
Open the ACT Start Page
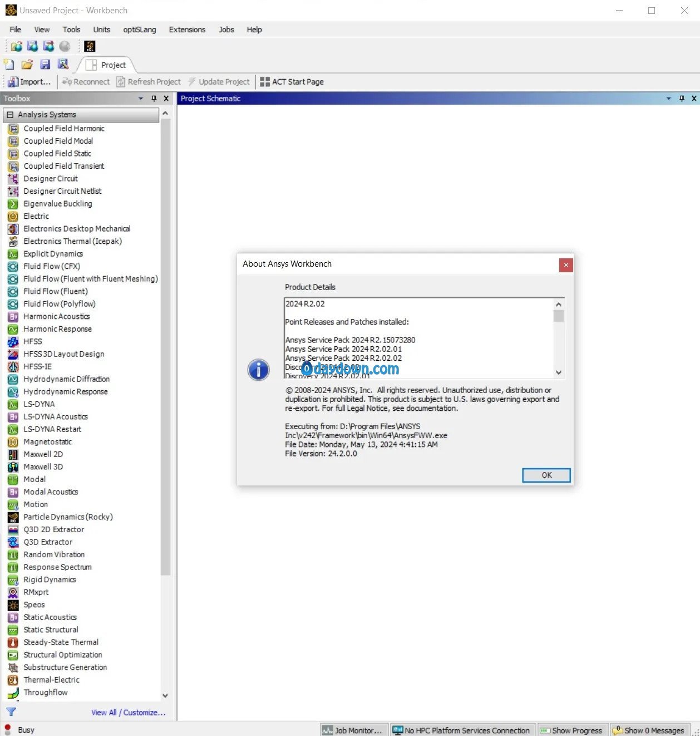tap(292, 82)
